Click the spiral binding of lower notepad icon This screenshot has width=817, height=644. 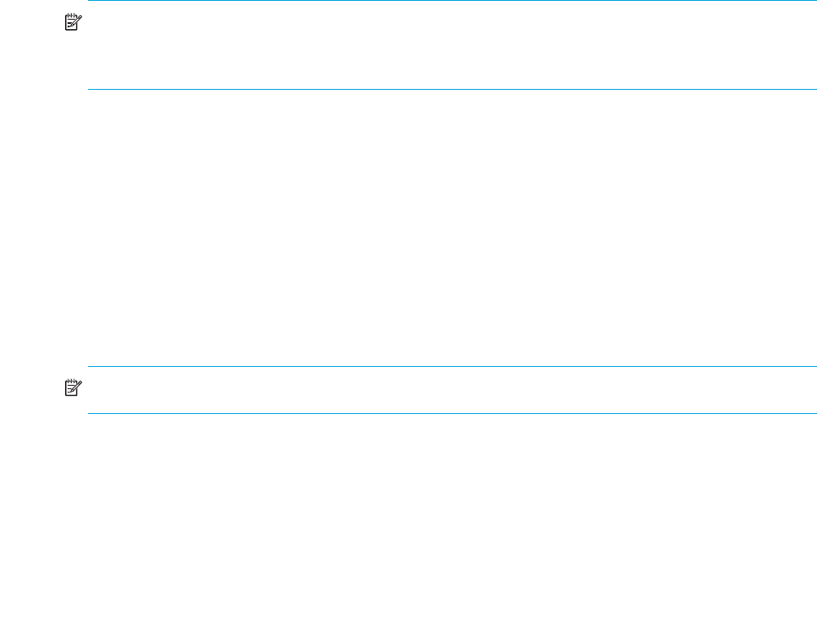pyautogui.click(x=71, y=381)
